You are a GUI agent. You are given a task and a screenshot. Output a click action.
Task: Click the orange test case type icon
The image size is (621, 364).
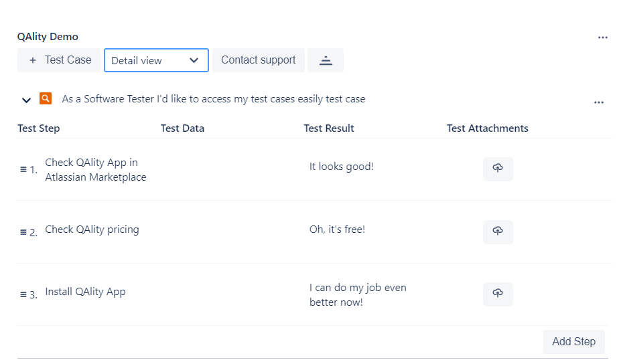click(x=46, y=98)
